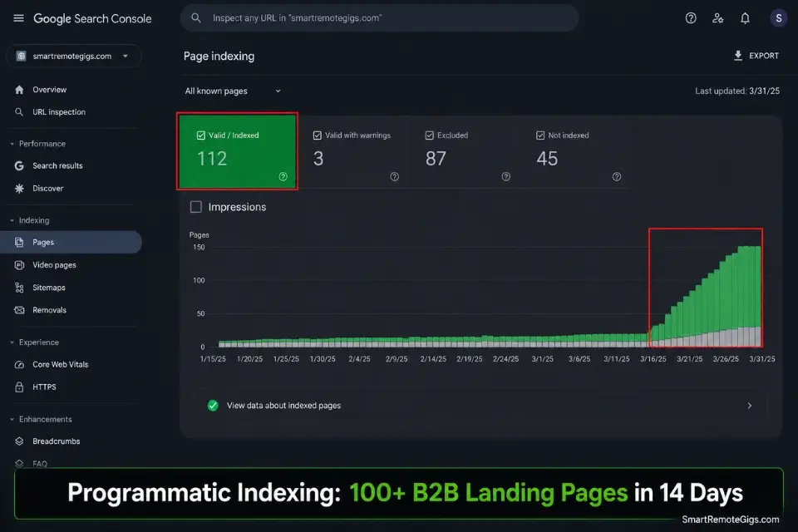Click the Pages document icon
798x532 pixels.
(x=19, y=243)
